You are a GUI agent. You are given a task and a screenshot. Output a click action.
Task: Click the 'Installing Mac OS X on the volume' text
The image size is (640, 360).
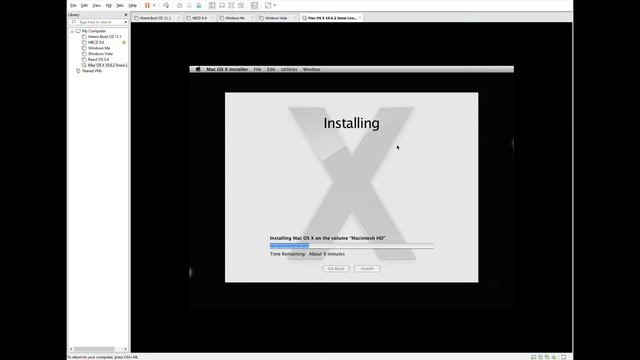pyautogui.click(x=327, y=238)
